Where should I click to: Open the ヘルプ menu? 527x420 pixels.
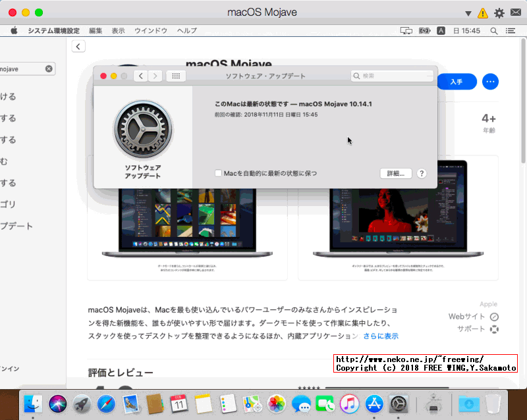coord(186,30)
